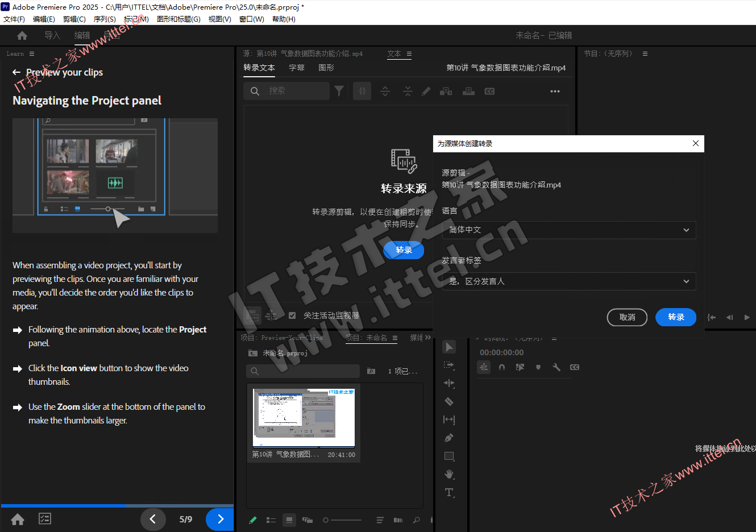
Task: Open the 序列(S) menu
Action: click(105, 19)
